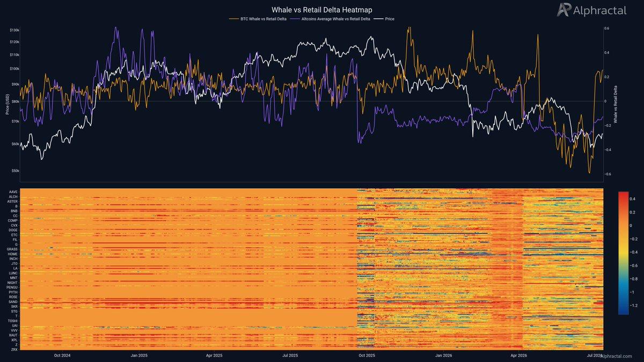Click the Jul 2025 axis label
Image resolution: width=644 pixels, height=362 pixels.
[291, 356]
